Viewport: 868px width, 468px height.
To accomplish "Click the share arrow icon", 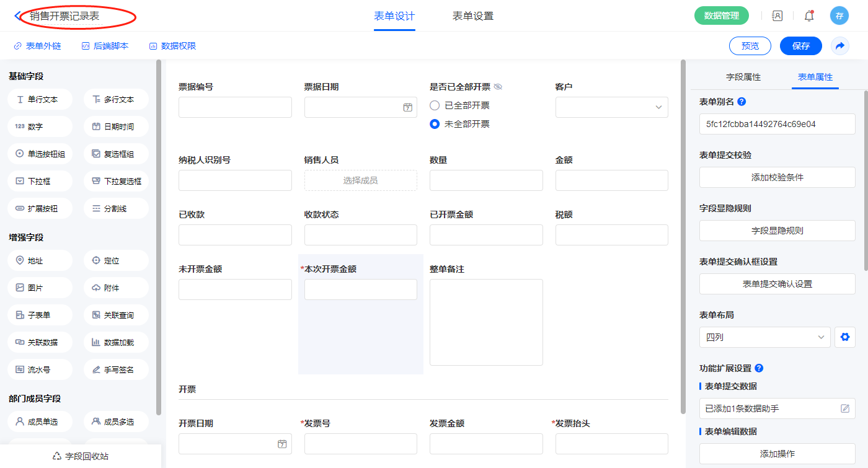I will pos(840,46).
